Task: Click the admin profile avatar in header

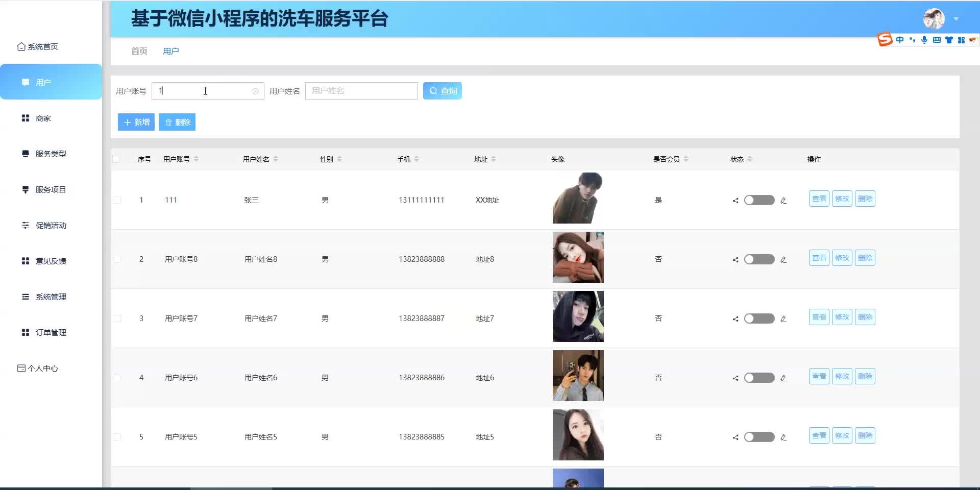Action: click(x=934, y=19)
